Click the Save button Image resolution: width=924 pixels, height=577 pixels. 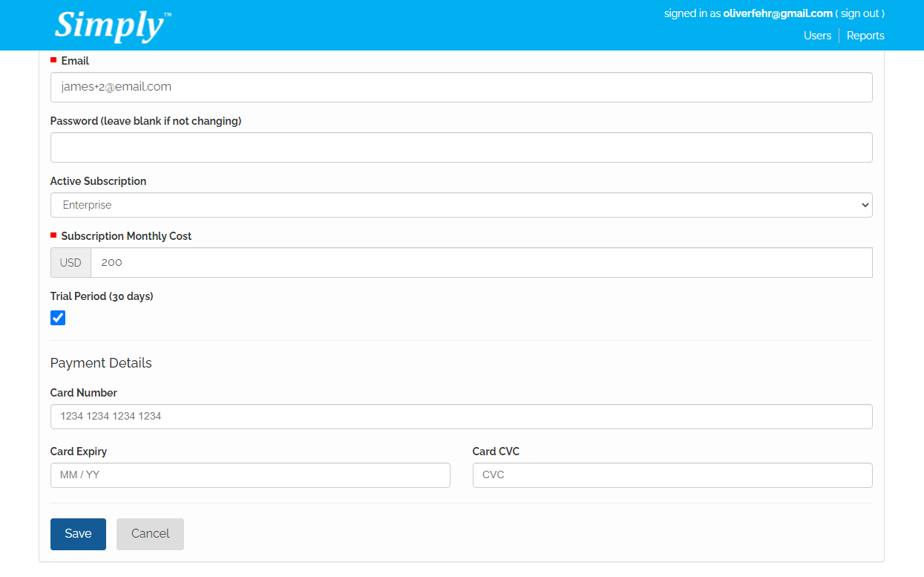tap(78, 534)
